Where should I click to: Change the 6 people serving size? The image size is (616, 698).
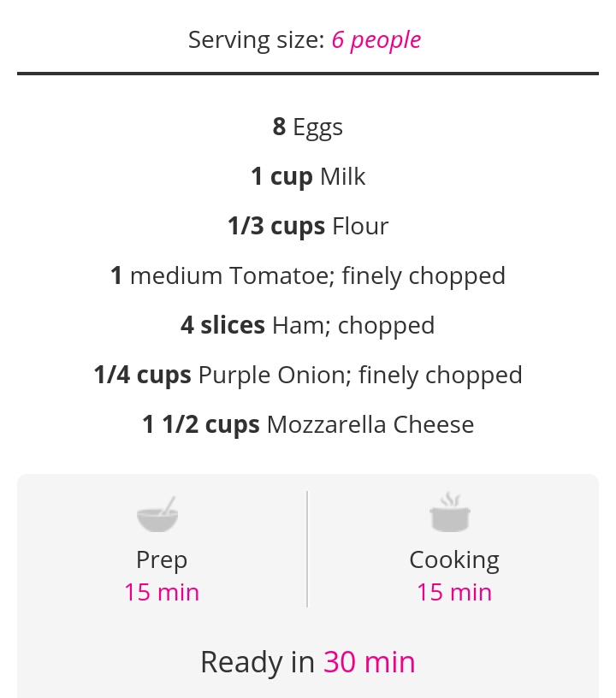pos(376,40)
